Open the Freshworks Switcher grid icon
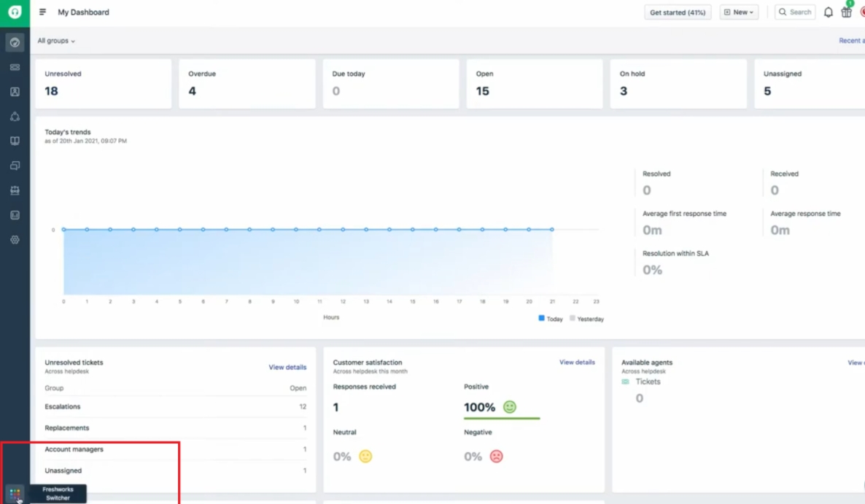This screenshot has height=504, width=865. coord(15,494)
